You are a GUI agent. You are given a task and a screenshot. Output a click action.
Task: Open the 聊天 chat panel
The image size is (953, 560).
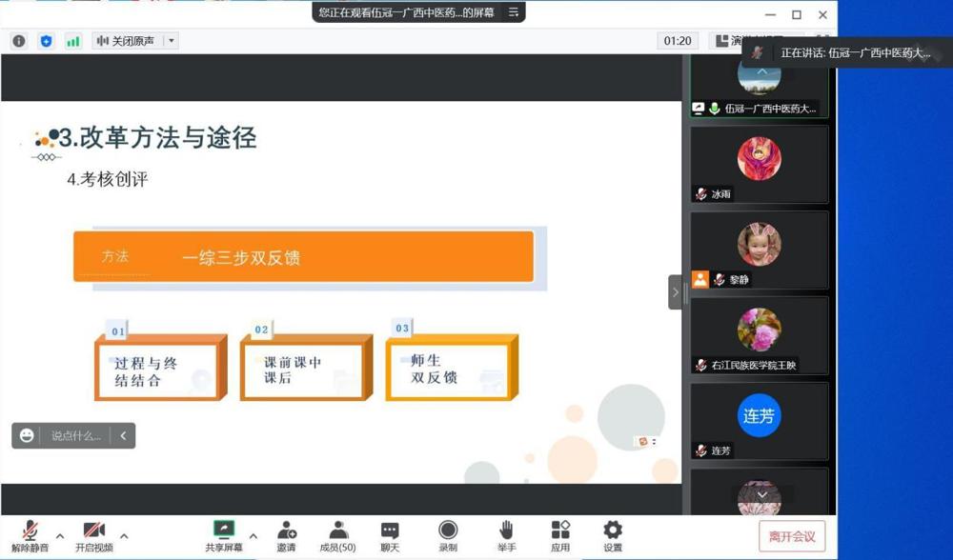(x=389, y=533)
